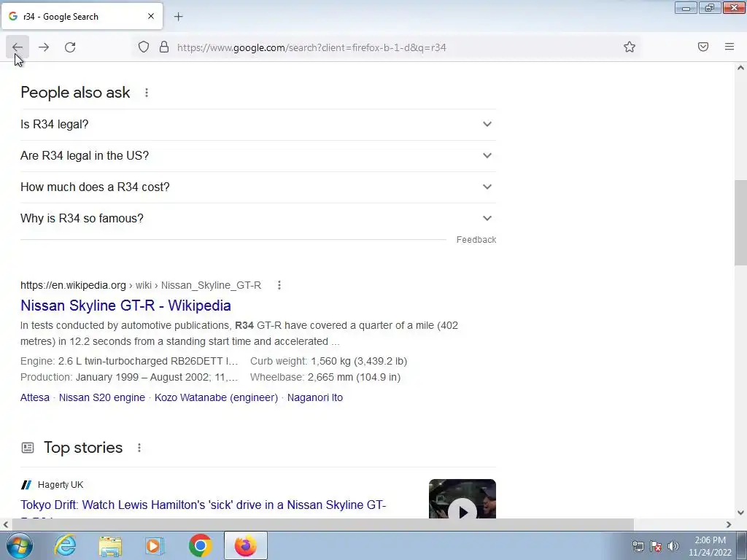Click the en.wikipedia.org breadcrumb URL

click(141, 285)
